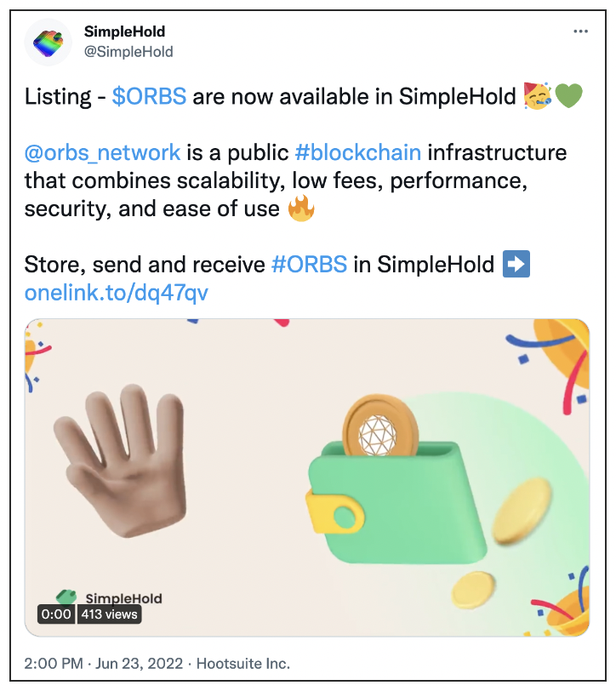Visit the @orbs_network mention
The width and height of the screenshot is (616, 691).
(102, 153)
